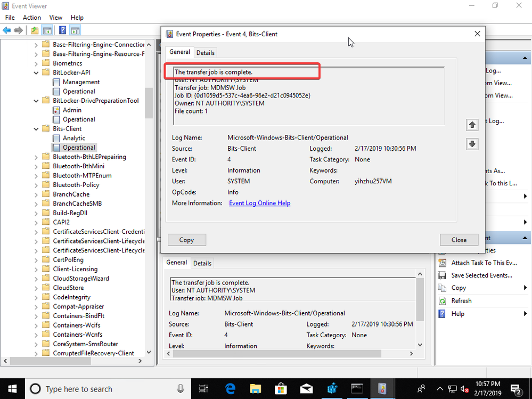Click the Save Selected Events floppy icon

442,275
